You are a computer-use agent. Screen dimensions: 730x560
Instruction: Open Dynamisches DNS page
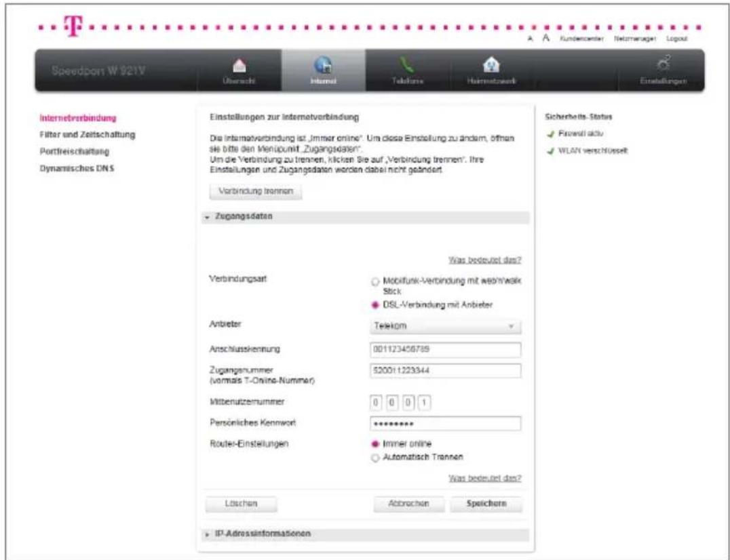pyautogui.click(x=77, y=168)
